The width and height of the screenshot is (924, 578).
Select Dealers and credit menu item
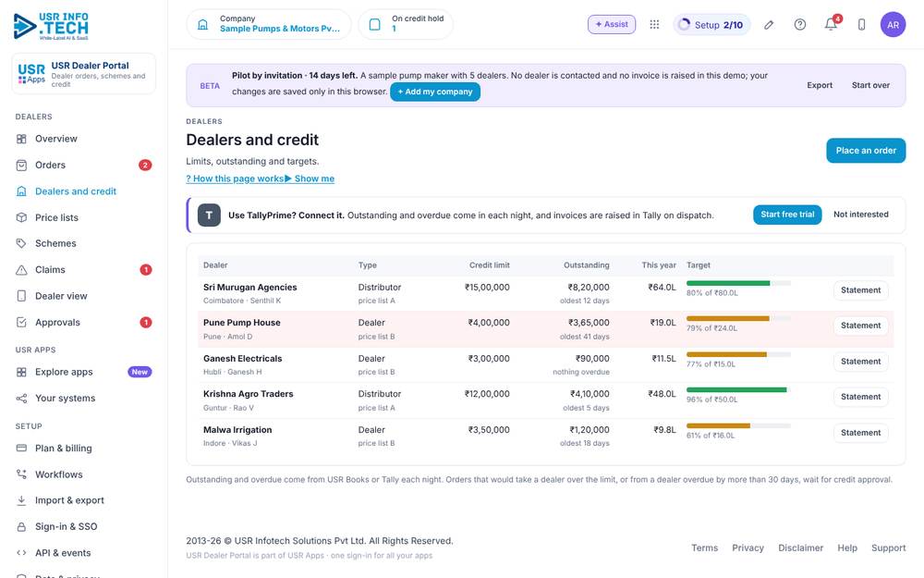pos(84,191)
